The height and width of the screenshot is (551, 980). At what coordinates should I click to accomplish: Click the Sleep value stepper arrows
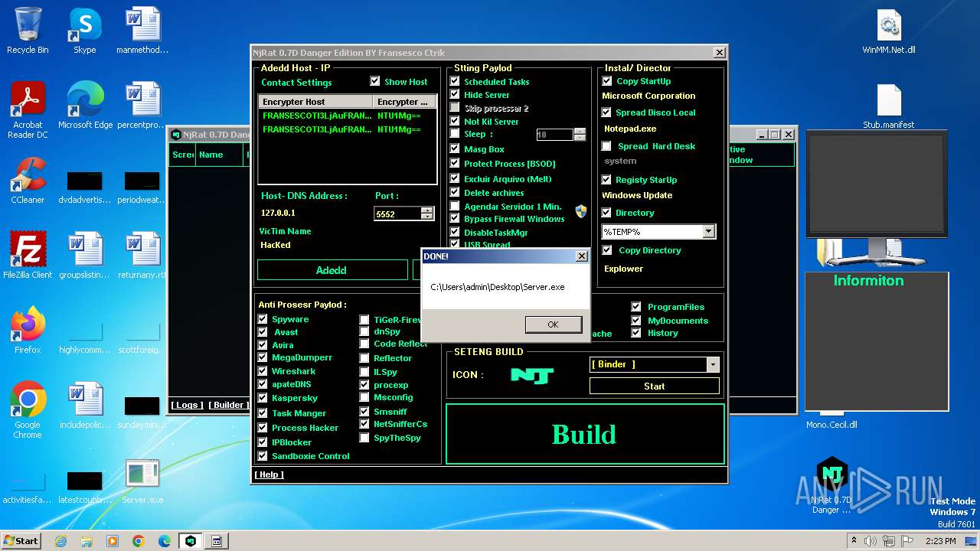(x=580, y=135)
